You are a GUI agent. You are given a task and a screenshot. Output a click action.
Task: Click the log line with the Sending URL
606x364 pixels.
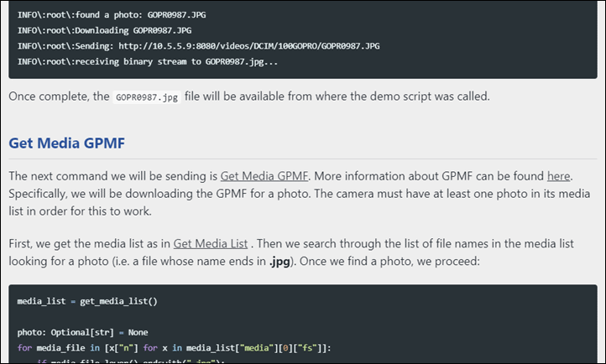198,46
